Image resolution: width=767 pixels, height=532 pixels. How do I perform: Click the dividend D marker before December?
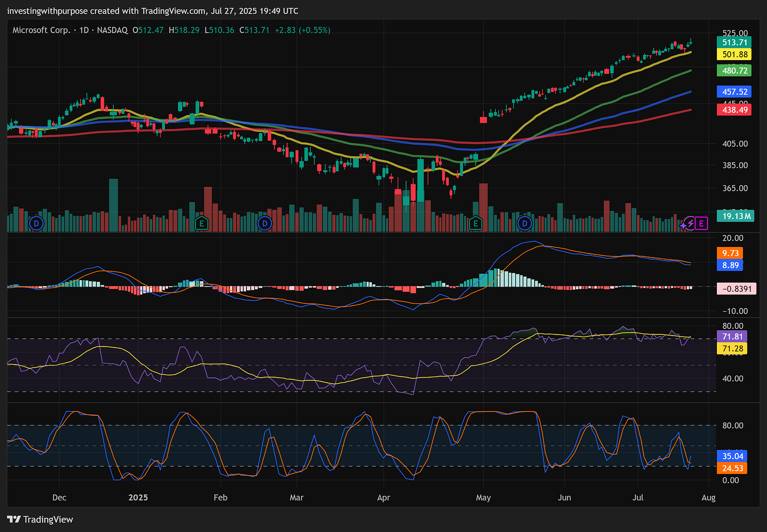36,223
